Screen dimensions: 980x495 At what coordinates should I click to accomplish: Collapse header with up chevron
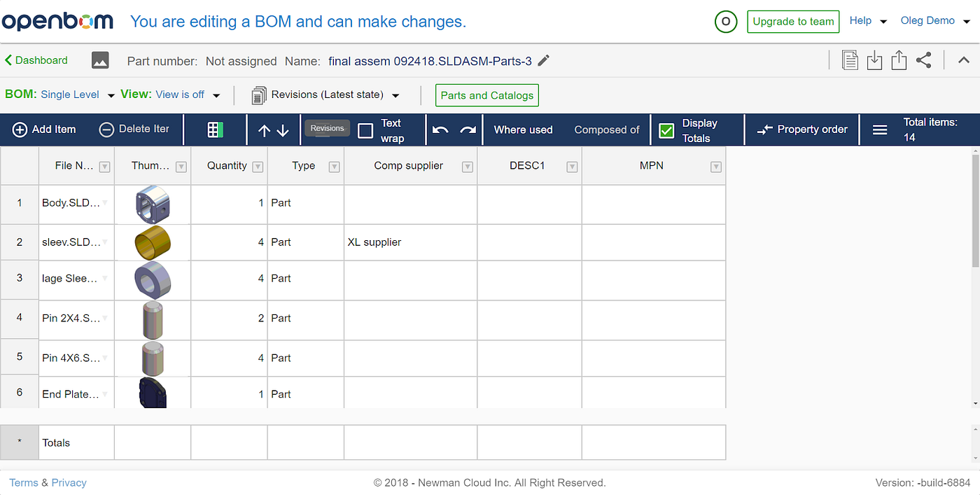pyautogui.click(x=964, y=60)
